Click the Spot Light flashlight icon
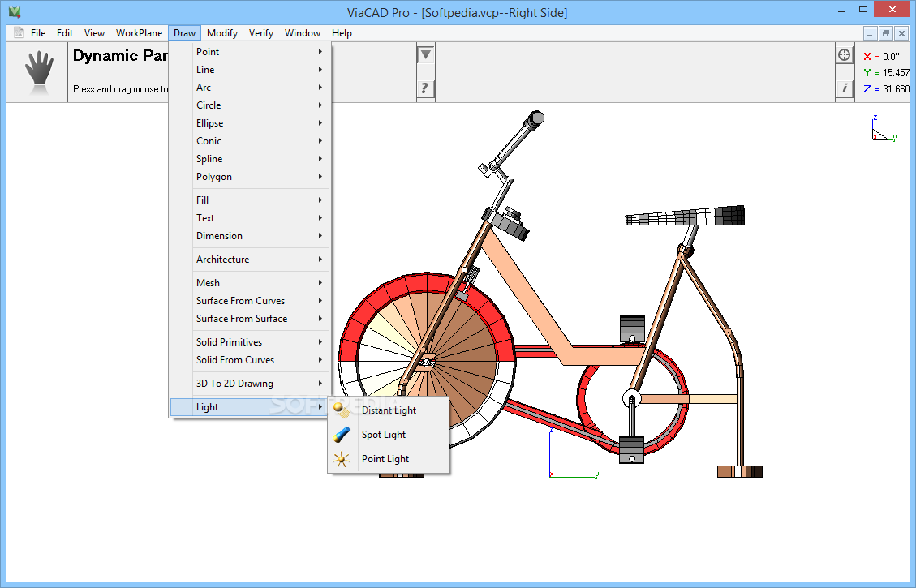This screenshot has height=588, width=916. click(341, 435)
